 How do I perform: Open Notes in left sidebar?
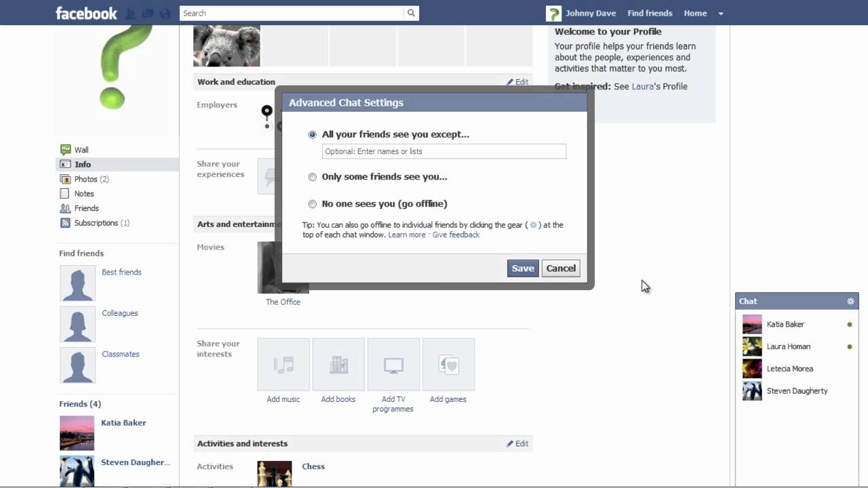(84, 194)
